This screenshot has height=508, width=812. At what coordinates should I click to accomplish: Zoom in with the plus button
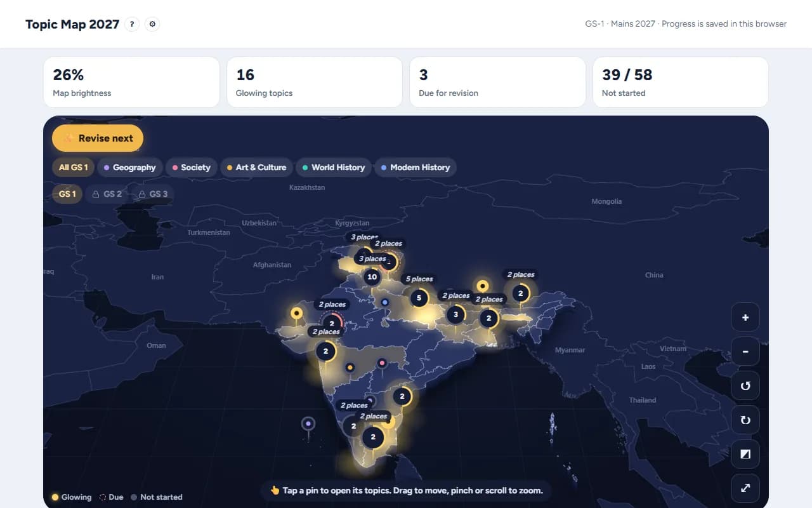tap(745, 317)
